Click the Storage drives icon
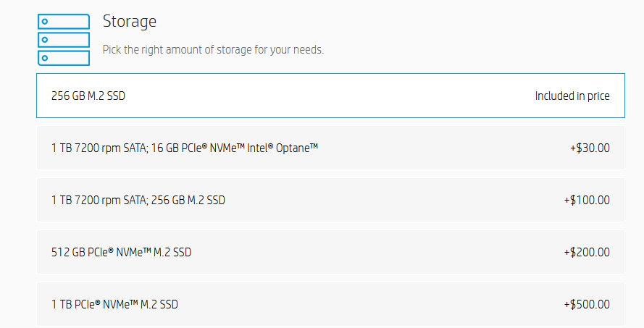The height and width of the screenshot is (328, 644). coord(64,40)
